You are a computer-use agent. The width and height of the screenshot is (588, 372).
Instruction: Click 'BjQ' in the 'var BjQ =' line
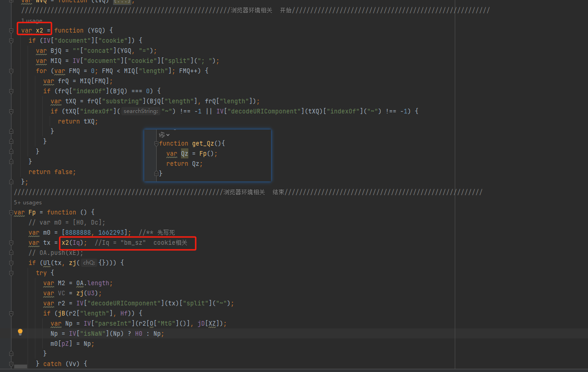(x=56, y=51)
